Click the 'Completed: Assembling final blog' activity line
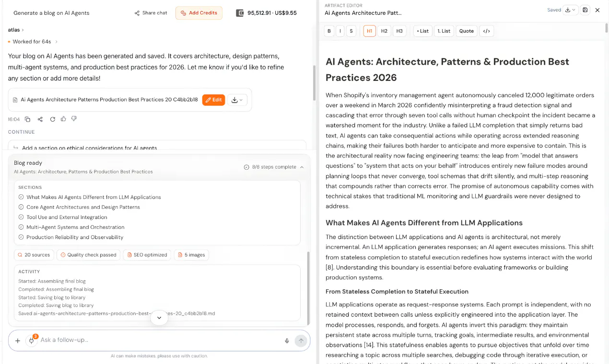 click(56, 289)
